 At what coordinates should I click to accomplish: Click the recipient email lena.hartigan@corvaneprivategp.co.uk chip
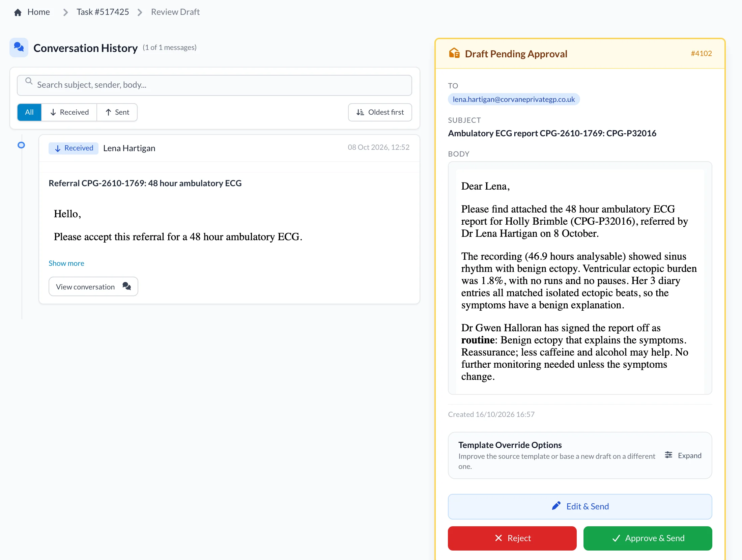tap(514, 99)
